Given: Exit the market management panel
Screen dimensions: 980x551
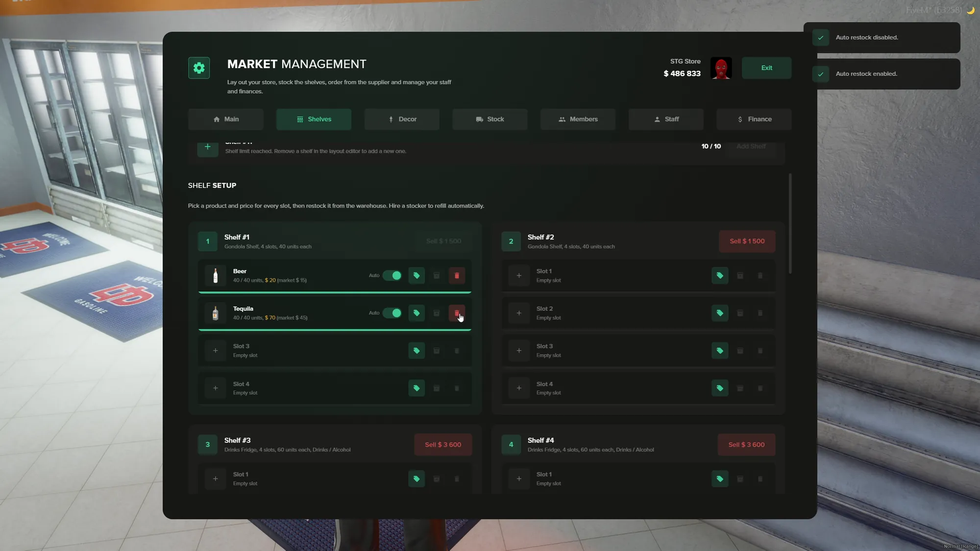Looking at the screenshot, I should click(x=766, y=68).
